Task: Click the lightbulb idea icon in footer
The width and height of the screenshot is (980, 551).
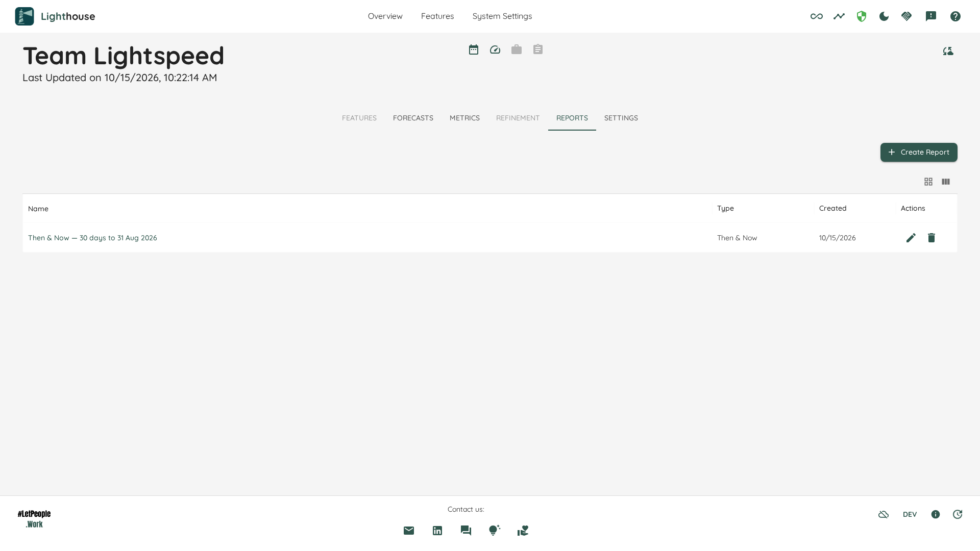Action: (x=495, y=531)
